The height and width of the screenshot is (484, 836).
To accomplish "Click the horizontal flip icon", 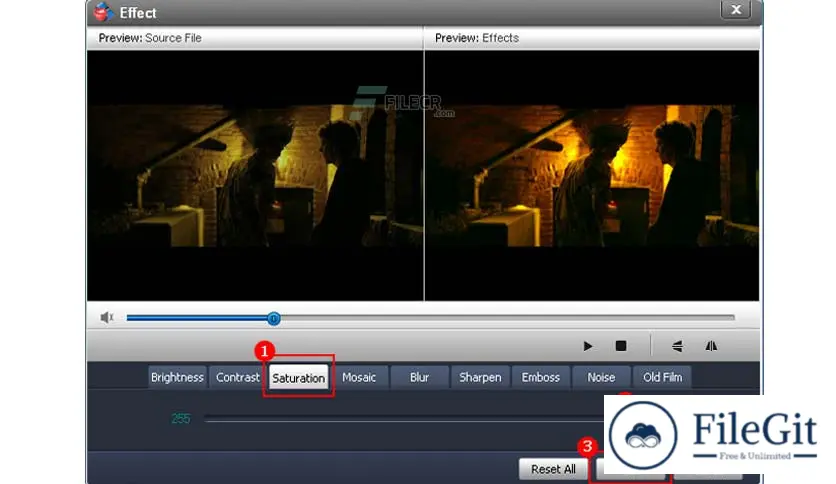I will click(x=677, y=346).
